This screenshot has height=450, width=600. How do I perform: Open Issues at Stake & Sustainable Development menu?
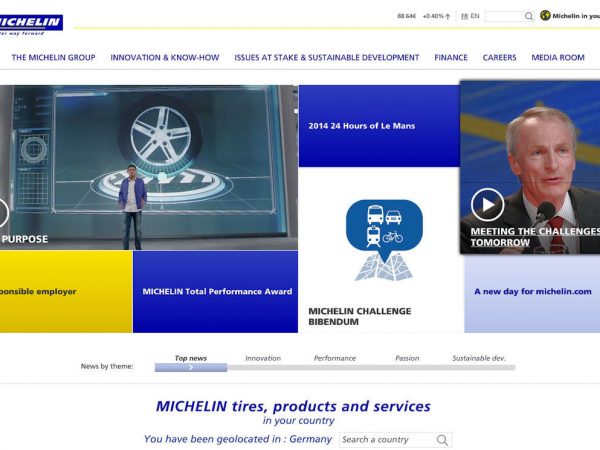coord(327,57)
